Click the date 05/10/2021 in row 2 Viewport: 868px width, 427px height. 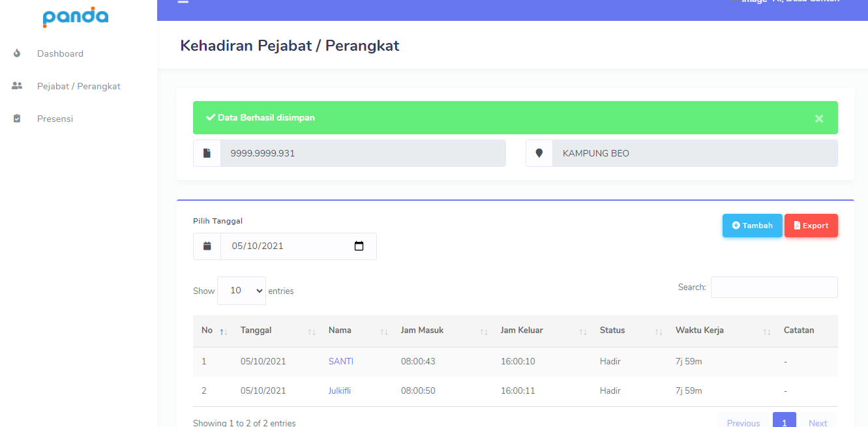263,390
